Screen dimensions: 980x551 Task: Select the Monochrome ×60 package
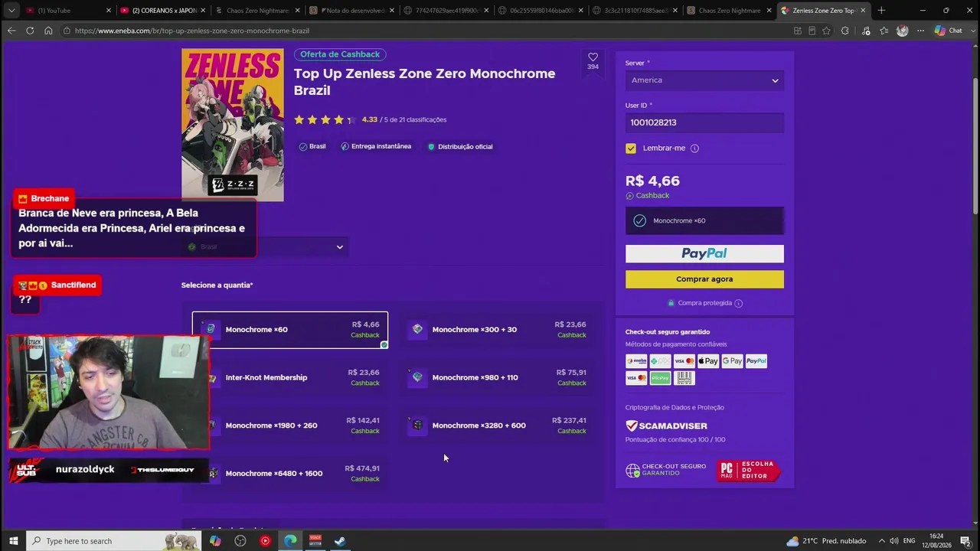290,330
